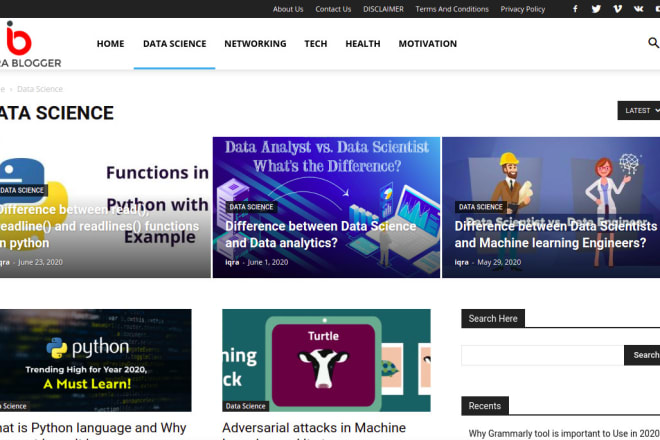
Task: Click author Iqra on May 29, 2020 post
Action: point(461,262)
